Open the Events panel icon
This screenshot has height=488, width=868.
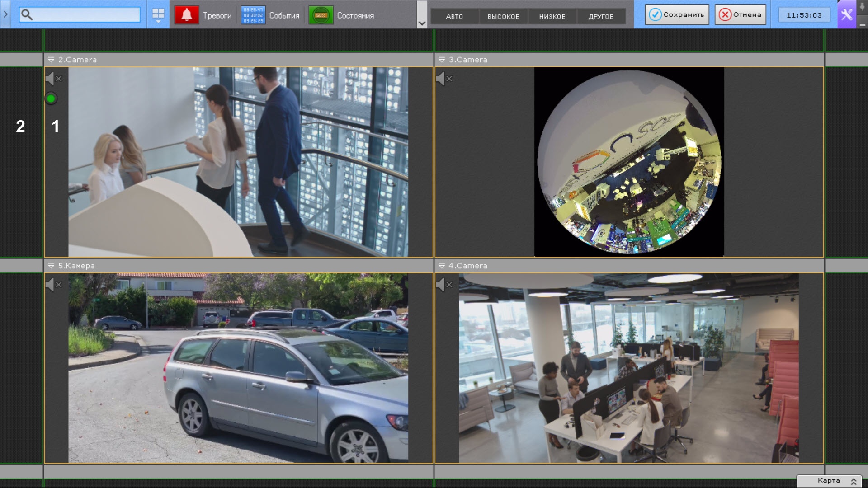[x=253, y=15]
